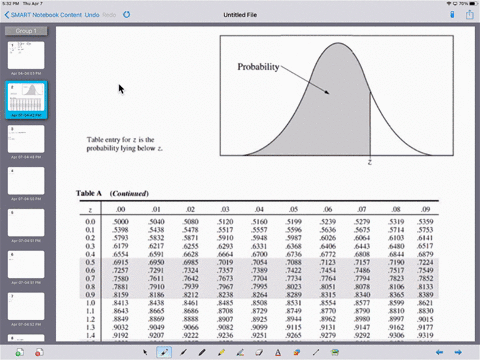Click the 'Table A' heading
The height and width of the screenshot is (360, 480).
pos(89,193)
